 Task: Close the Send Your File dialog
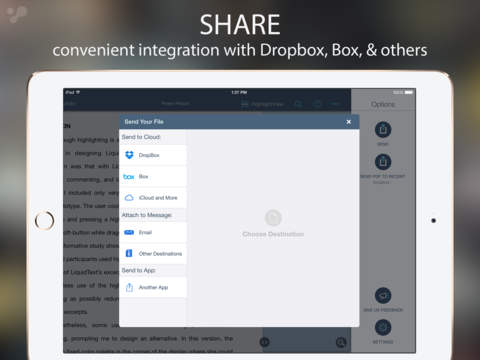point(349,122)
